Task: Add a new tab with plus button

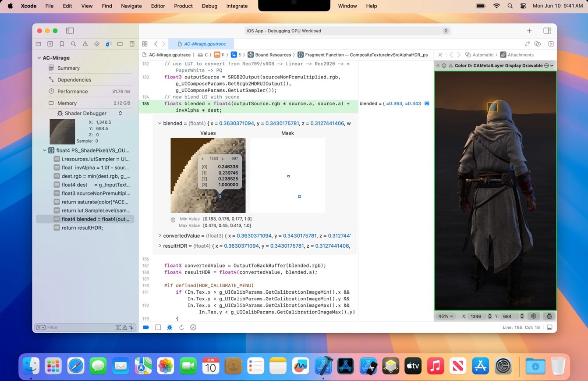Action: pos(529,31)
